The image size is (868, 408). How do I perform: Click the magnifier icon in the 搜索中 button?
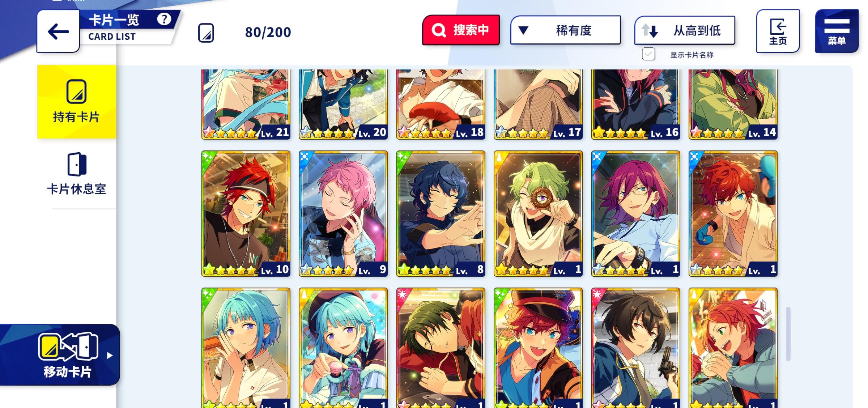[439, 30]
